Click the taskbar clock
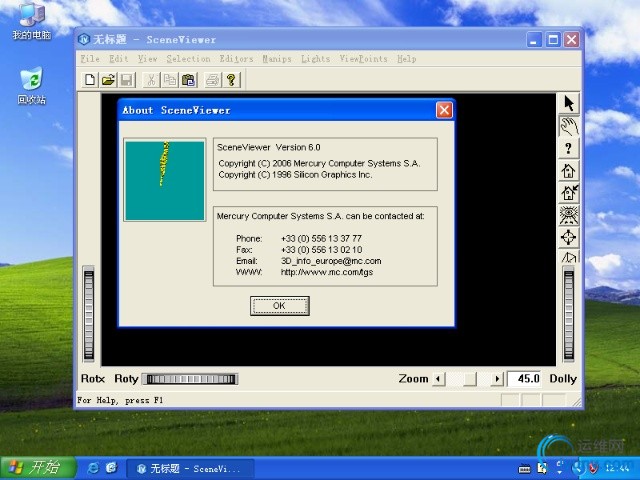 (618, 468)
